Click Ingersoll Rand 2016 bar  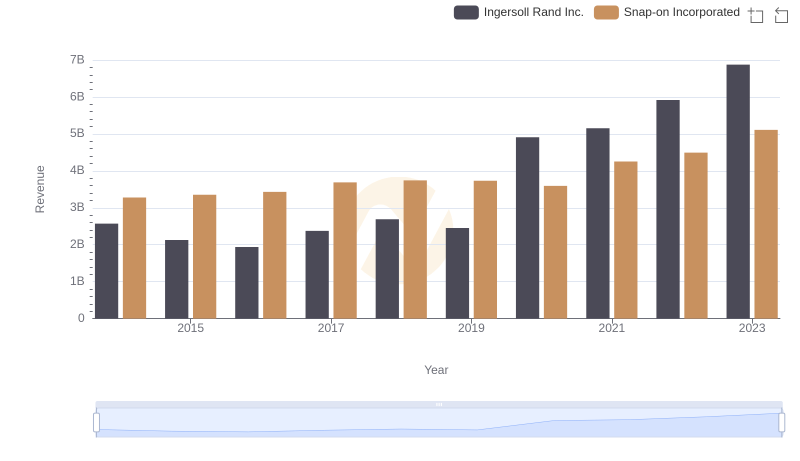[247, 283]
